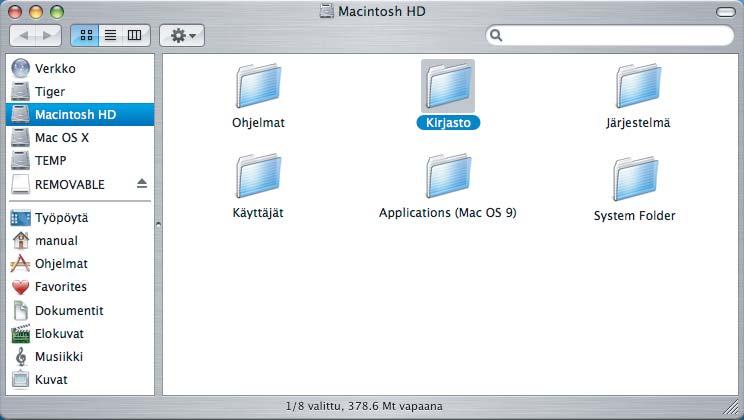
Task: Click the Applications (Mac OS 9) label
Action: pyautogui.click(x=447, y=213)
